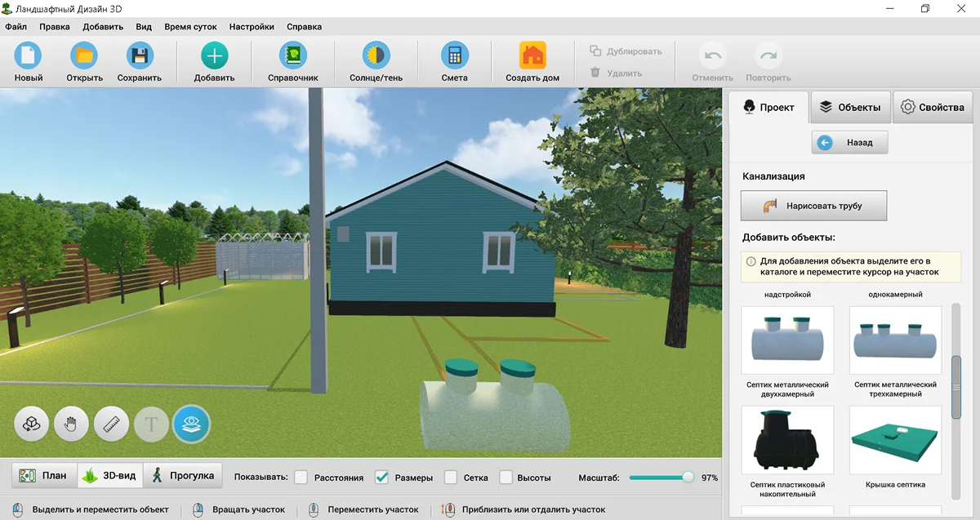Switch to the Объекты tab
Image resolution: width=980 pixels, height=520 pixels.
[851, 106]
